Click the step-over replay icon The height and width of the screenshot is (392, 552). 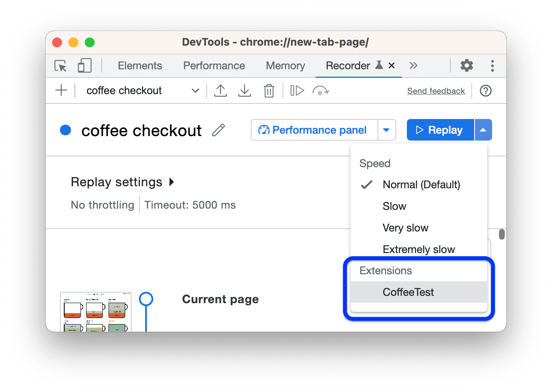point(297,90)
